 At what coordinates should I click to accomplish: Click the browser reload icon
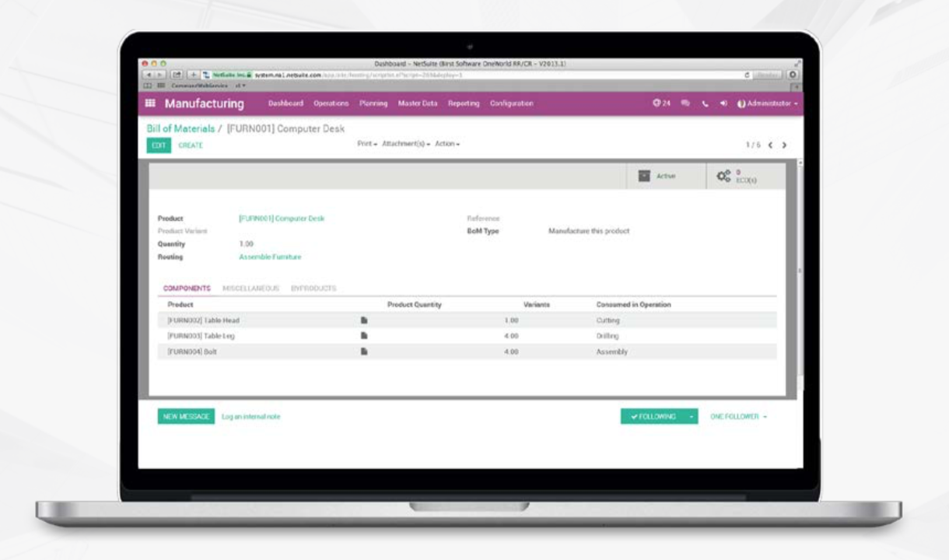click(748, 75)
